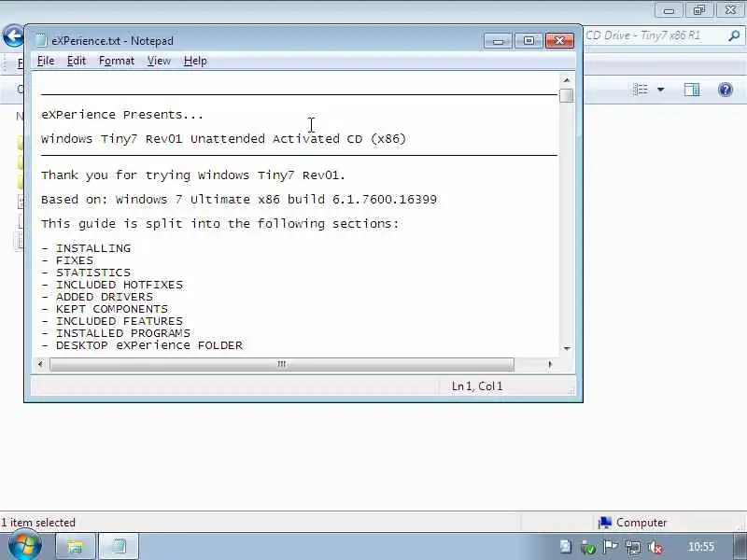747x560 pixels.
Task: Open Windows Explorer from the taskbar
Action: coord(76,546)
